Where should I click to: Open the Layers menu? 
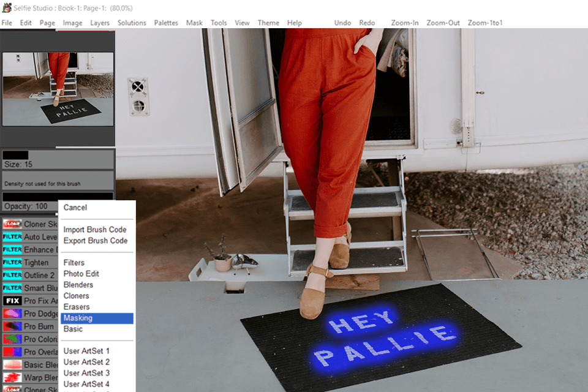(100, 23)
